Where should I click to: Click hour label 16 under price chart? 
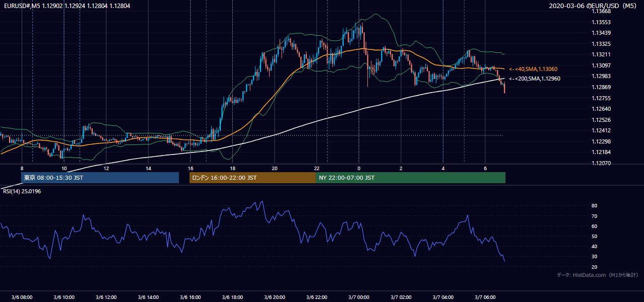pyautogui.click(x=190, y=168)
